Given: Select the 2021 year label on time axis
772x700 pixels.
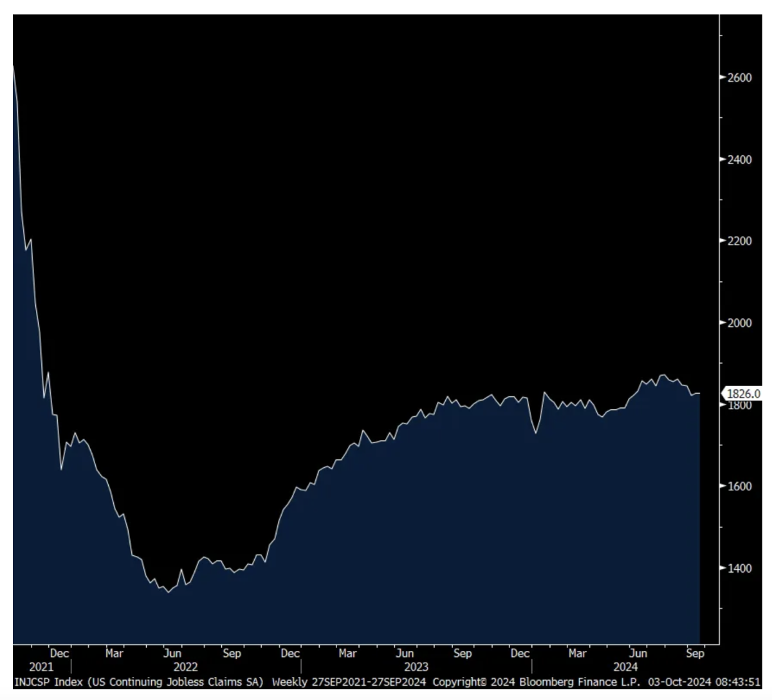Looking at the screenshot, I should tap(42, 667).
